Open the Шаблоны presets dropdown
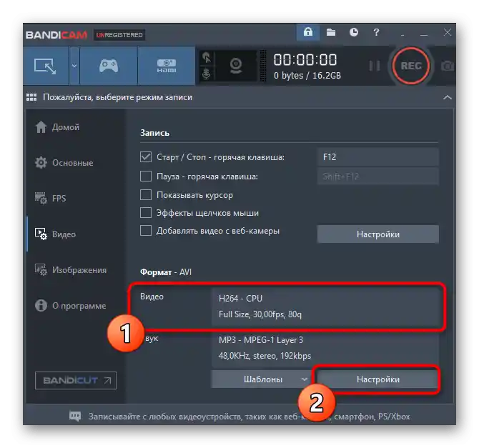 pyautogui.click(x=260, y=379)
